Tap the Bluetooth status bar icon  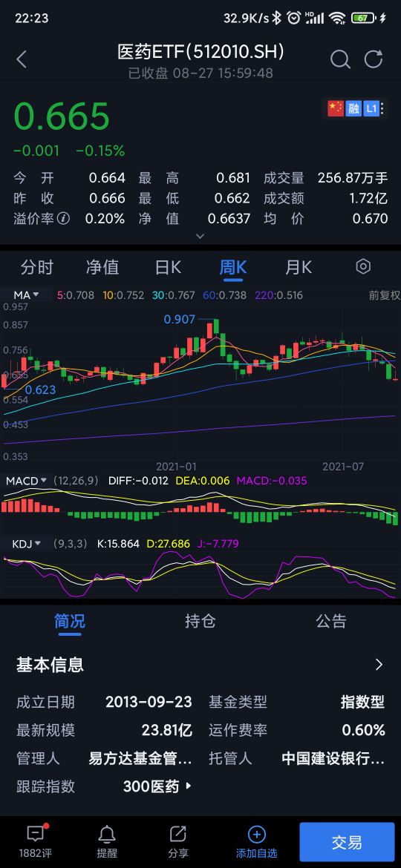point(277,18)
